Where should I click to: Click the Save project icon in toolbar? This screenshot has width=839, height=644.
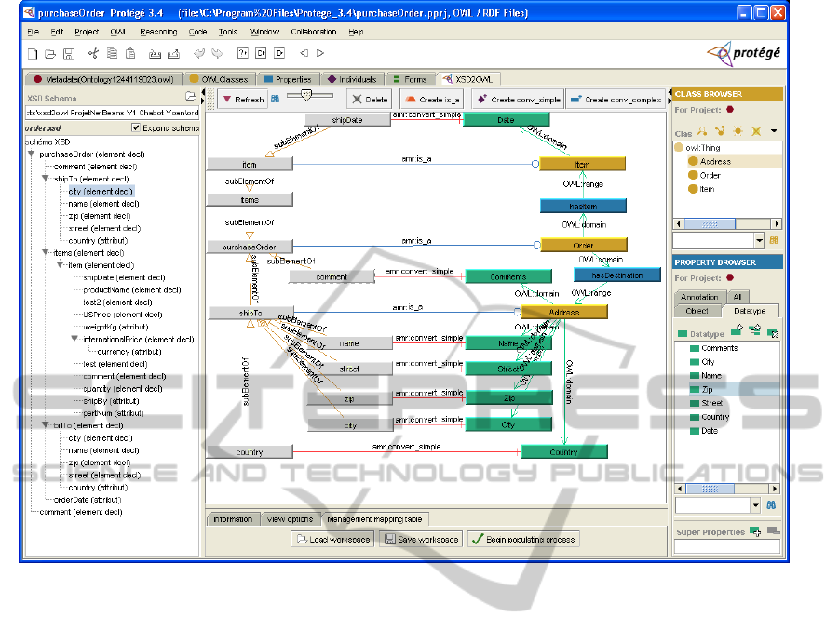tap(68, 55)
